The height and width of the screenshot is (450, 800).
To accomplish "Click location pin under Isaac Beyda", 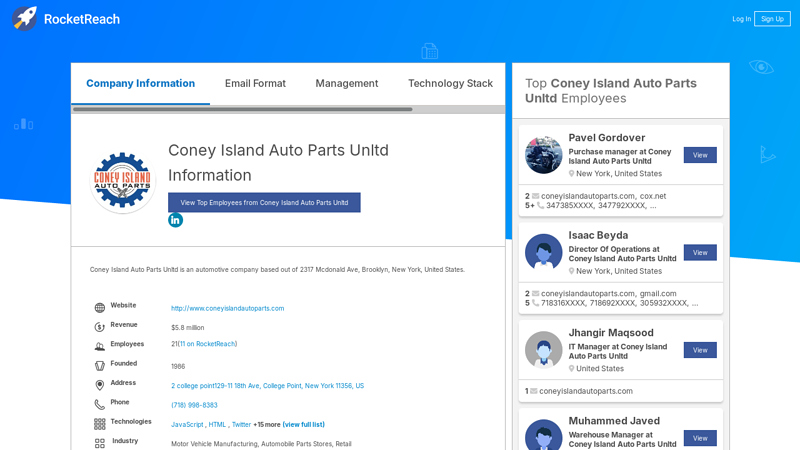I will point(571,271).
